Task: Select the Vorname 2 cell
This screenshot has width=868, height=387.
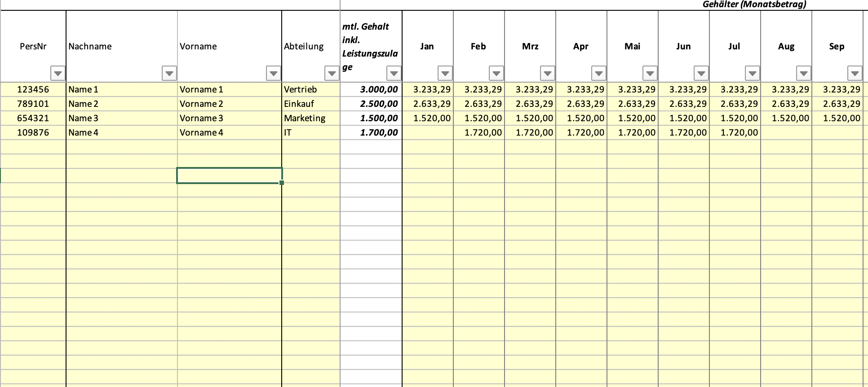Action: tap(230, 104)
